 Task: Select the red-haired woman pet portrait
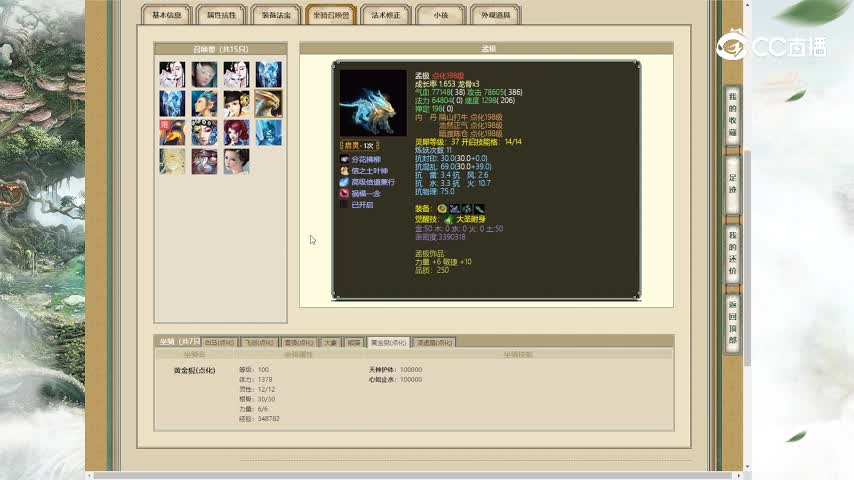pyautogui.click(x=236, y=132)
